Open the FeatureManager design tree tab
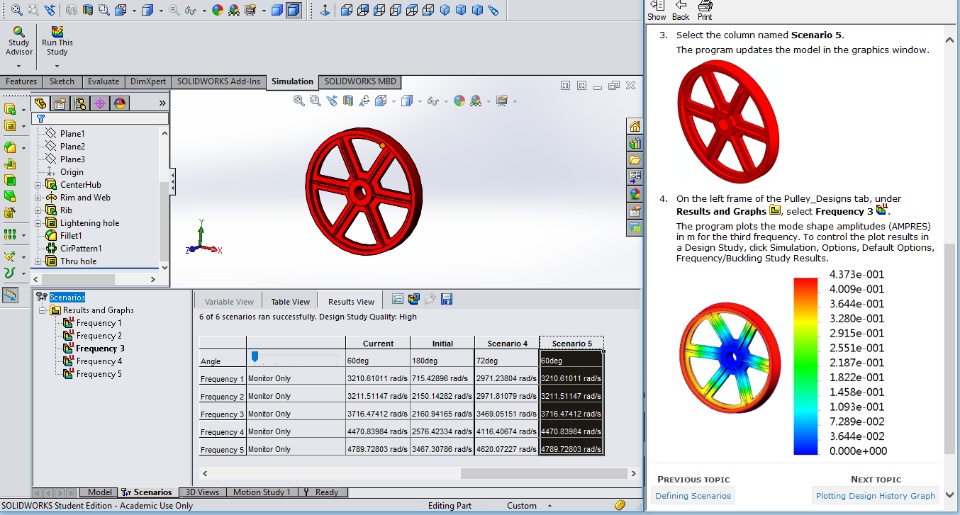The image size is (960, 515). 40,103
